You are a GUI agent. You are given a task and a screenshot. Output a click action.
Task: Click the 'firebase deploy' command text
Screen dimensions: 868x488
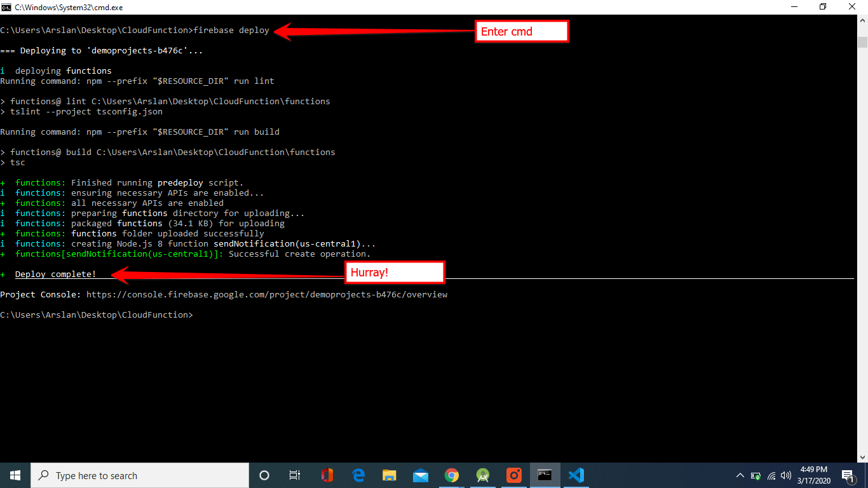click(x=231, y=30)
